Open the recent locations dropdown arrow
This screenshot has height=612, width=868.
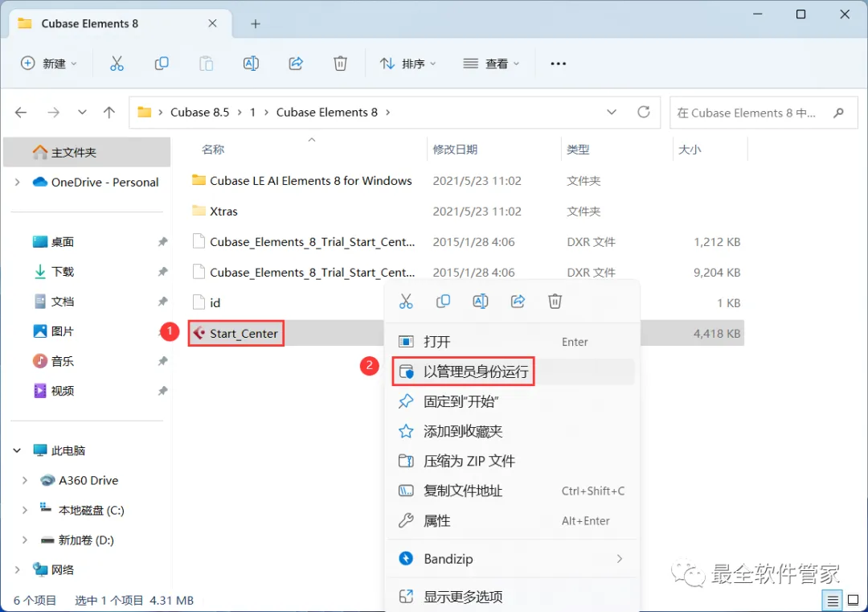click(82, 113)
